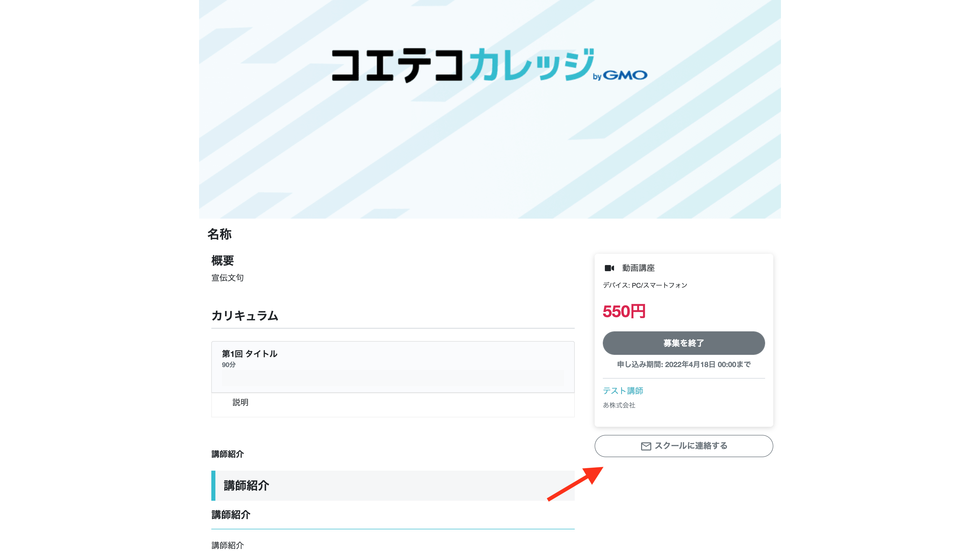Click the 宣伝文句 description text
Image resolution: width=980 pixels, height=551 pixels.
pyautogui.click(x=227, y=278)
